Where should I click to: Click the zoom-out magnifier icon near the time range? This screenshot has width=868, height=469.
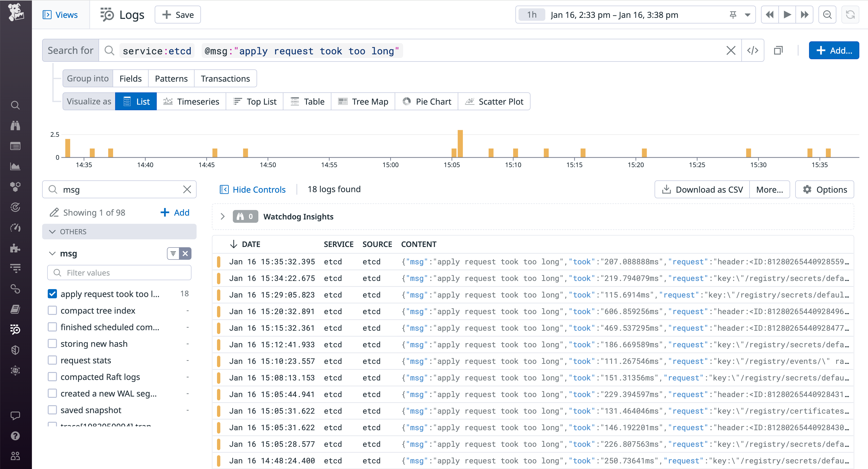pos(827,15)
